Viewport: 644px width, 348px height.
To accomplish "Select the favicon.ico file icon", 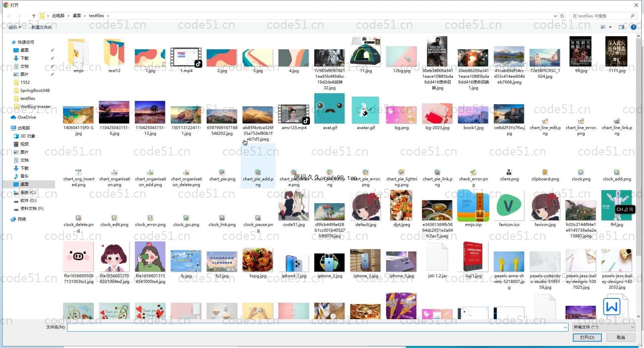I will 509,206.
